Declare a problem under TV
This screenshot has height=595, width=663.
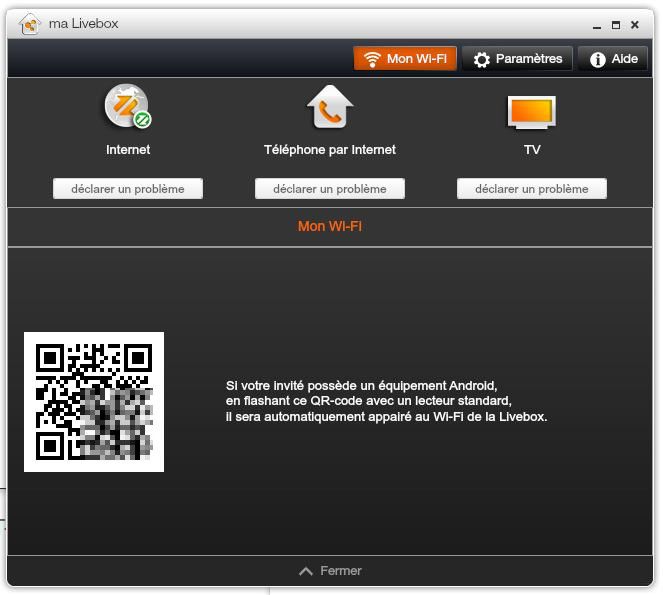tap(531, 189)
